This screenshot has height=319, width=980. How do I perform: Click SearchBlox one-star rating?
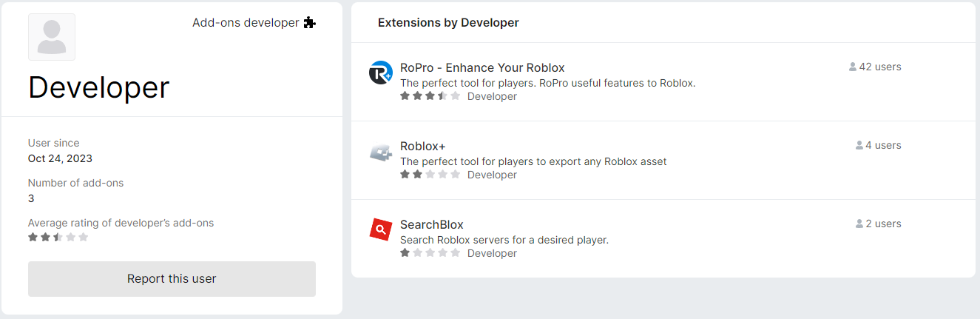[x=430, y=253]
